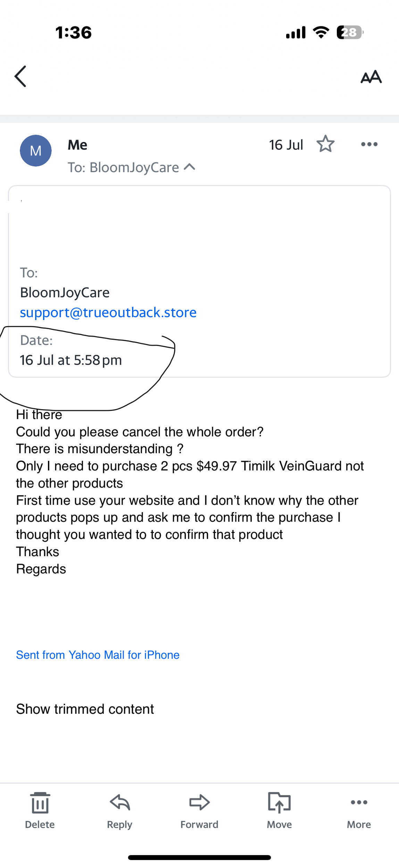The image size is (399, 868).
Task: Open the three-dot message options
Action: (369, 144)
